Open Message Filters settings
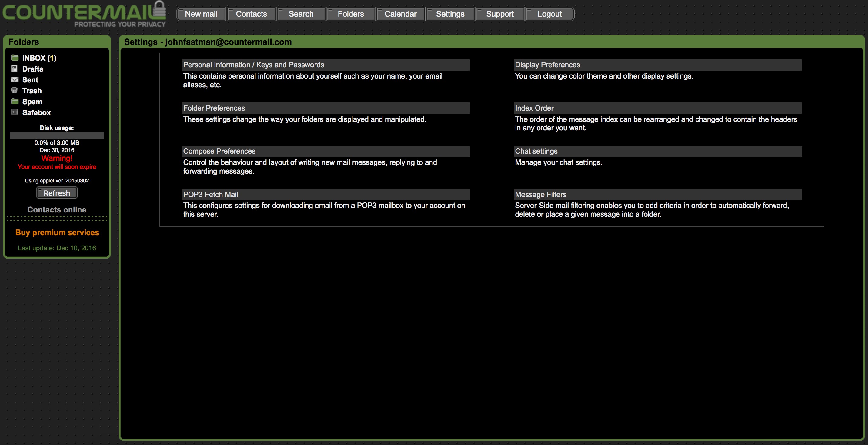This screenshot has height=445, width=868. (540, 195)
